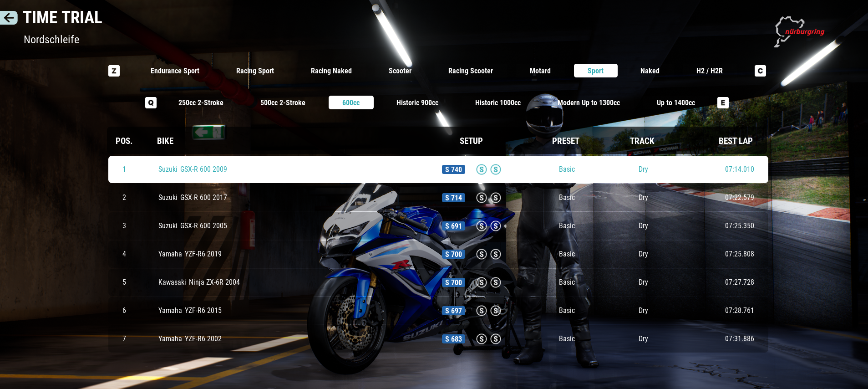This screenshot has width=868, height=389.
Task: Click first setup icon for GSX-R 600 2009
Action: (482, 169)
